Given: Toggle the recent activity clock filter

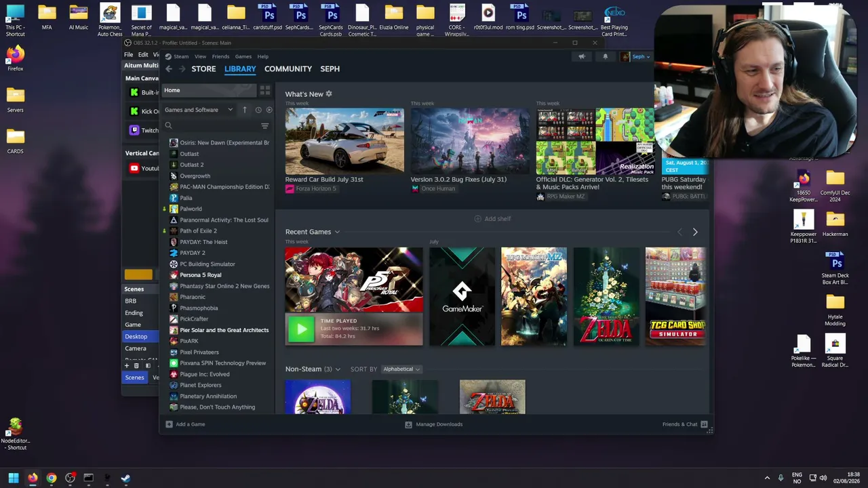Looking at the screenshot, I should 258,110.
